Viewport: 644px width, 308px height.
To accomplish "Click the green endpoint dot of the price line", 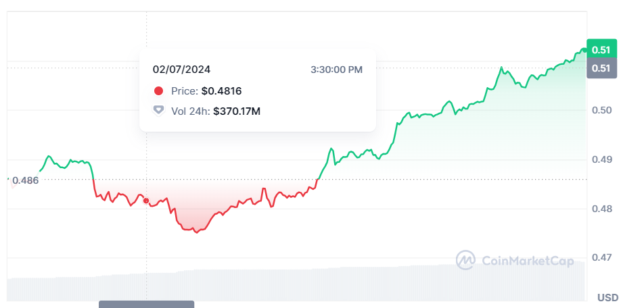I will pyautogui.click(x=584, y=51).
